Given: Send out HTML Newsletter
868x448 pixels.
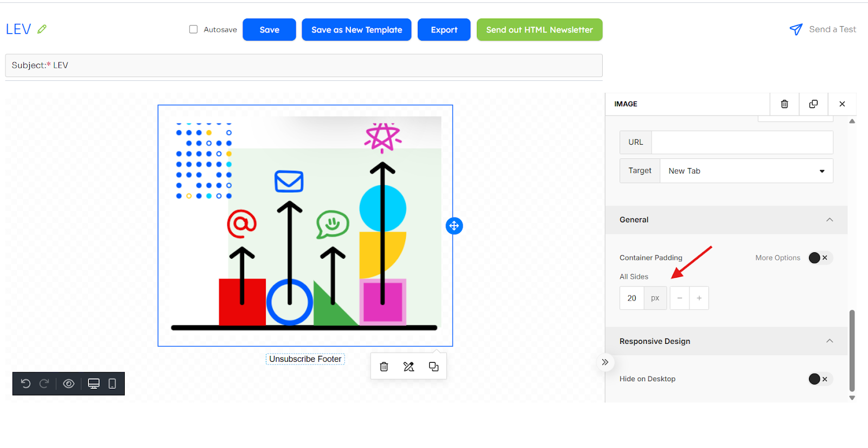Looking at the screenshot, I should pyautogui.click(x=539, y=30).
